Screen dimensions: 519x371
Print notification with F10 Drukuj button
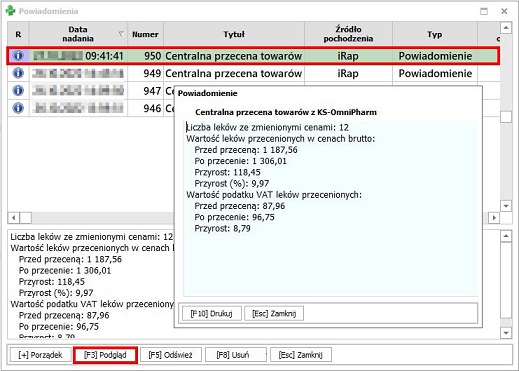(x=211, y=314)
